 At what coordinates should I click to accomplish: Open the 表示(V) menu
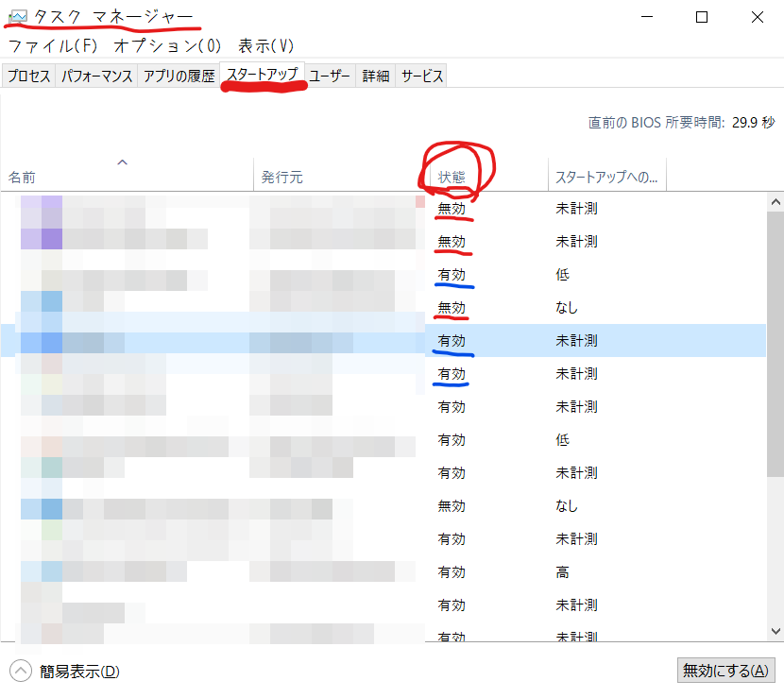265,46
